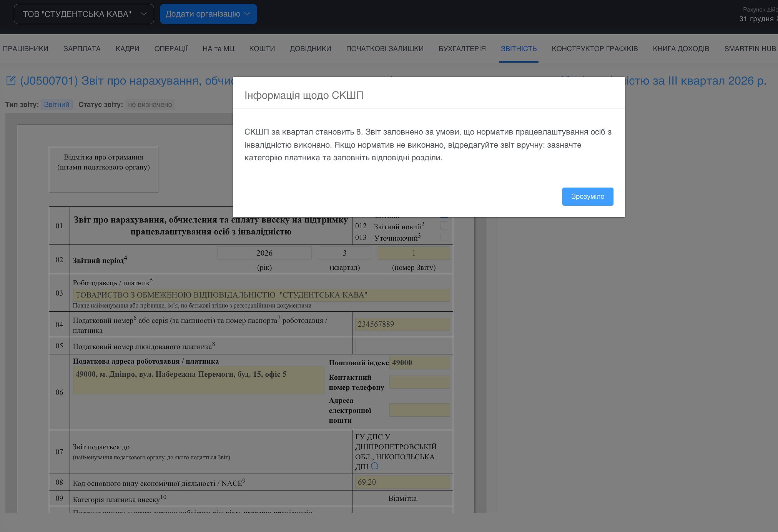Click the edit pencil icon beside report title
This screenshot has width=778, height=532.
(x=11, y=80)
